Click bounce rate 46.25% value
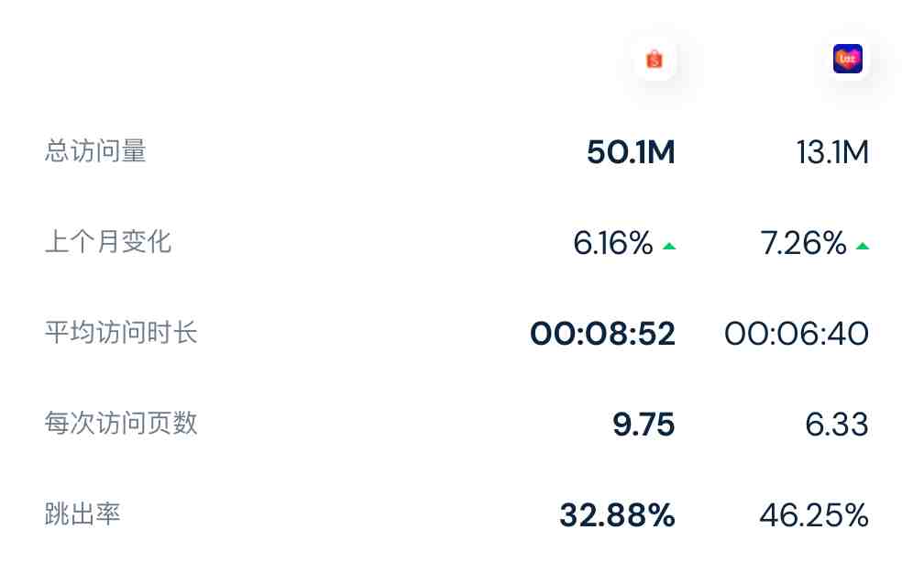This screenshot has width=924, height=574. 814,515
